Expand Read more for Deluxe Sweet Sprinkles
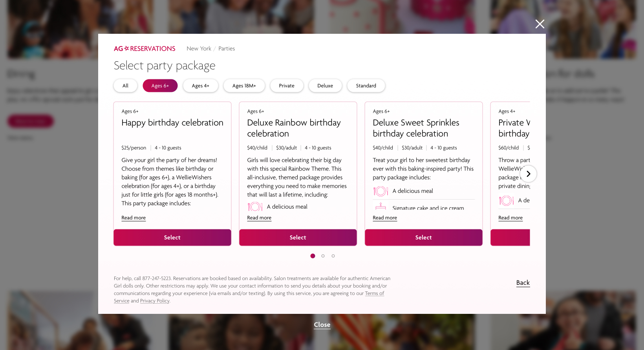644x350 pixels. point(385,218)
